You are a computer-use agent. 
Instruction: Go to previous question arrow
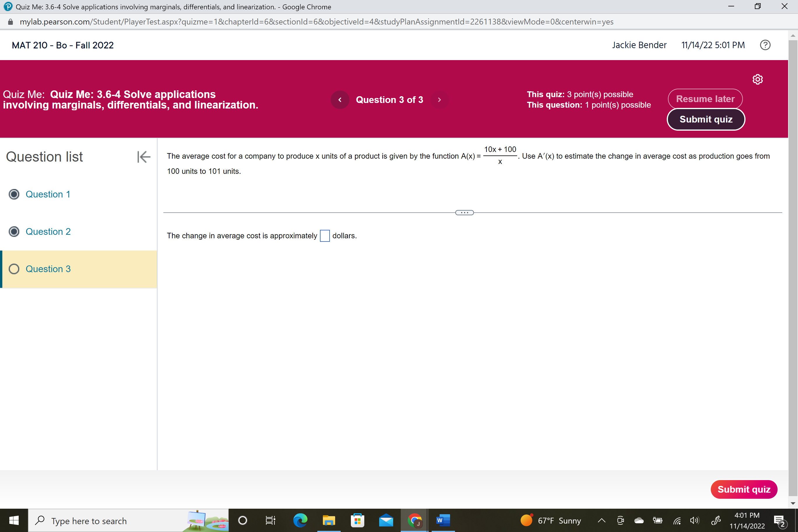point(339,100)
